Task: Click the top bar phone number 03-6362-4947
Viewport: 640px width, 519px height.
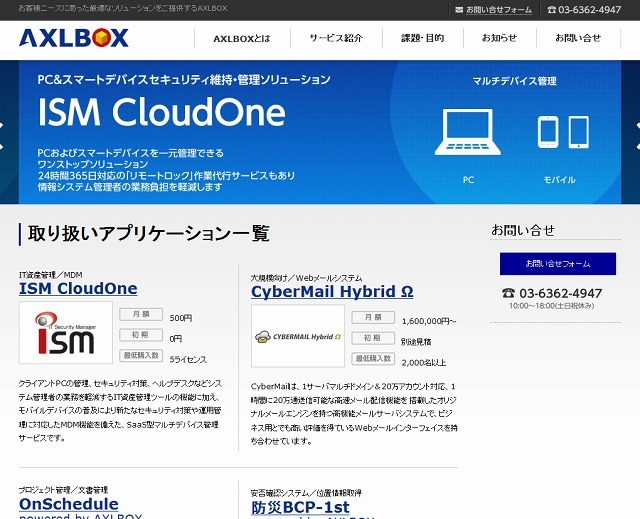Action: (x=589, y=10)
